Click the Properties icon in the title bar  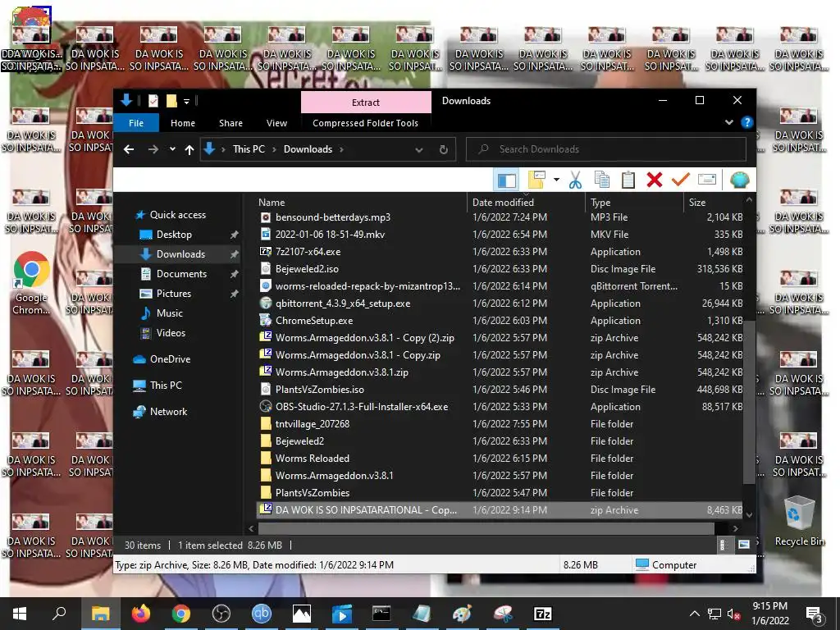153,101
